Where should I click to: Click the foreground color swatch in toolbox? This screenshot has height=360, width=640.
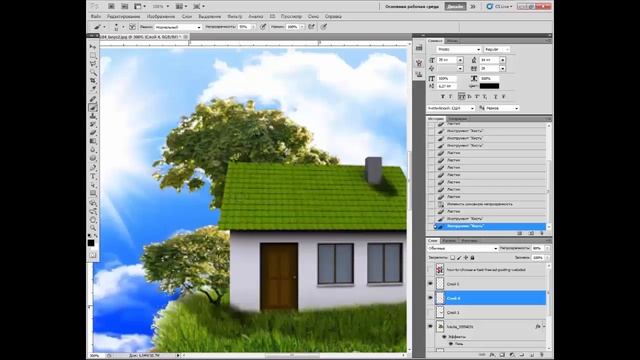click(x=91, y=243)
